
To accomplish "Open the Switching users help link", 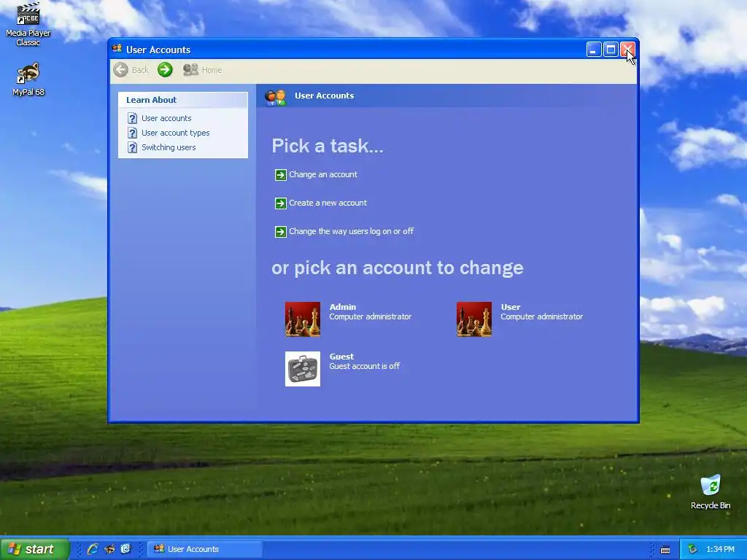I will (169, 147).
